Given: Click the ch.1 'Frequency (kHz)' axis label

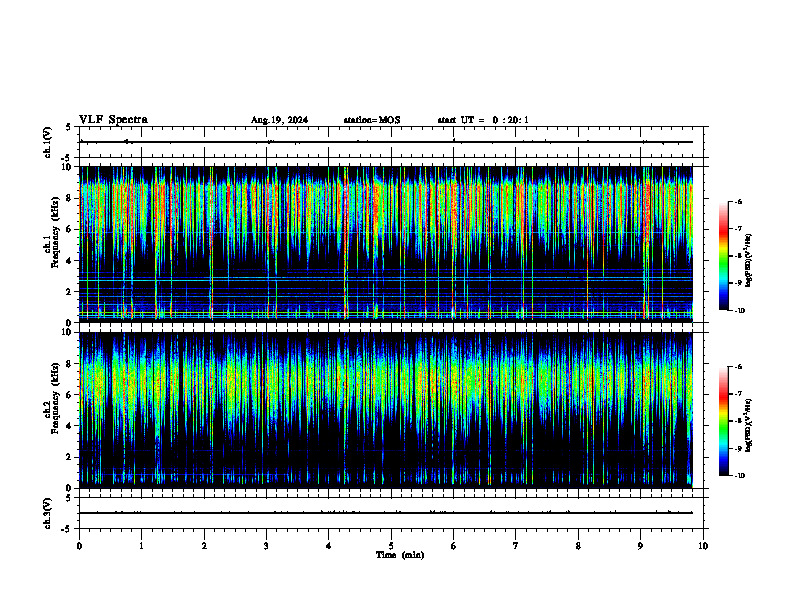Looking at the screenshot, I should [x=58, y=233].
